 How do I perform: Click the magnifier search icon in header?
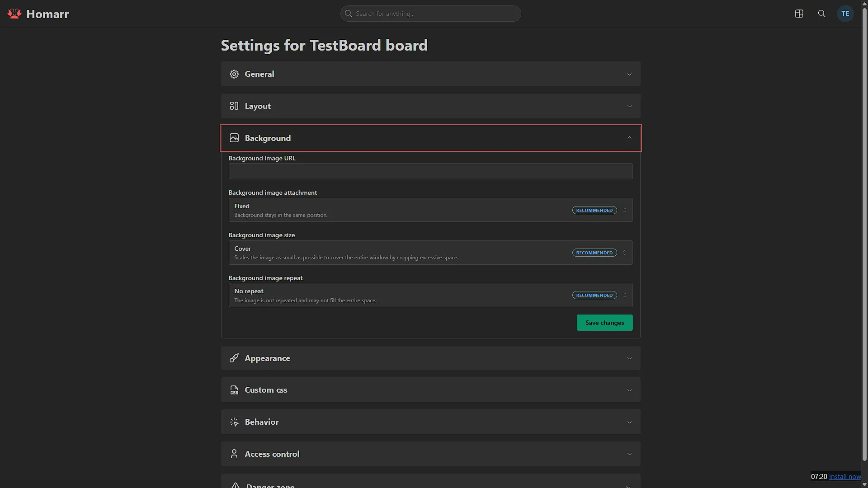click(x=822, y=14)
